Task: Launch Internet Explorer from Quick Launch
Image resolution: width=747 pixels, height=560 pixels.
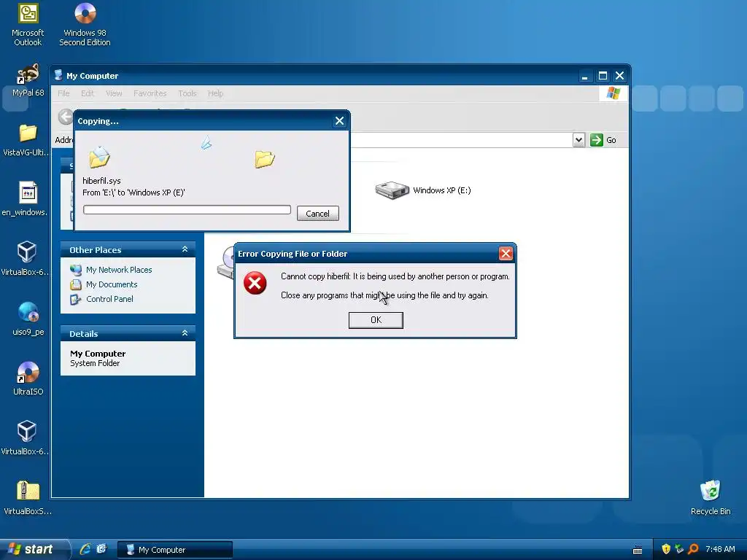Action: tap(85, 549)
